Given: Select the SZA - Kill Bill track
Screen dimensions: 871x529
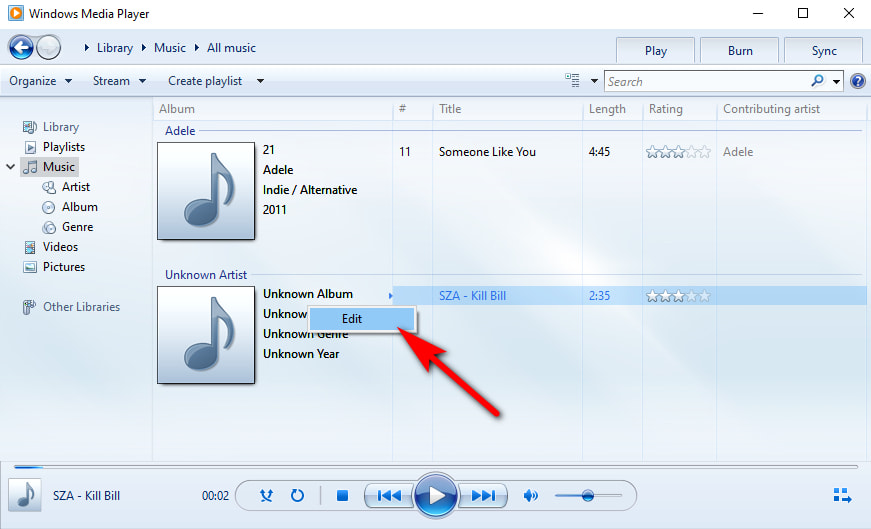Looking at the screenshot, I should (472, 296).
